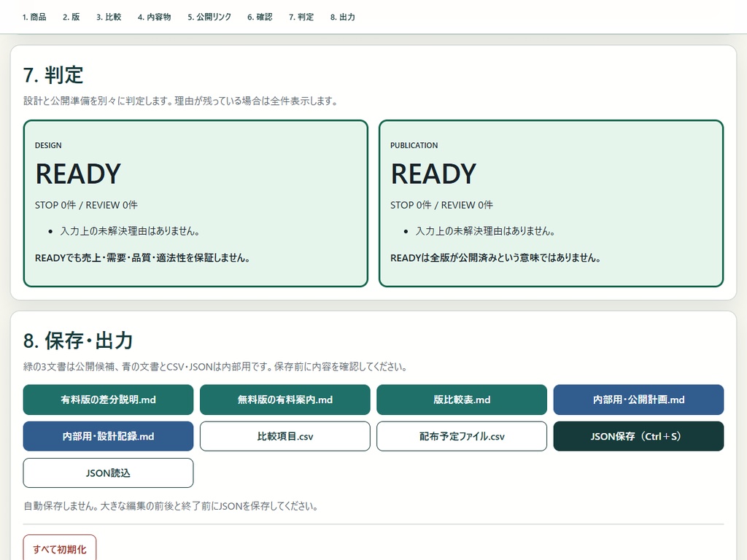Click STOP 0件 / REVIEW 0件 in PUBLICATION card

coord(441,205)
